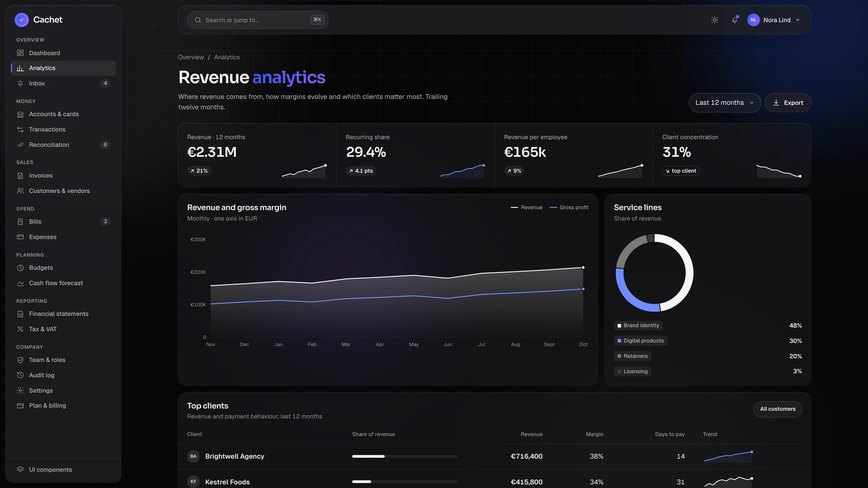The image size is (868, 488).
Task: Open the Brightwell Agency client row
Action: (495, 456)
